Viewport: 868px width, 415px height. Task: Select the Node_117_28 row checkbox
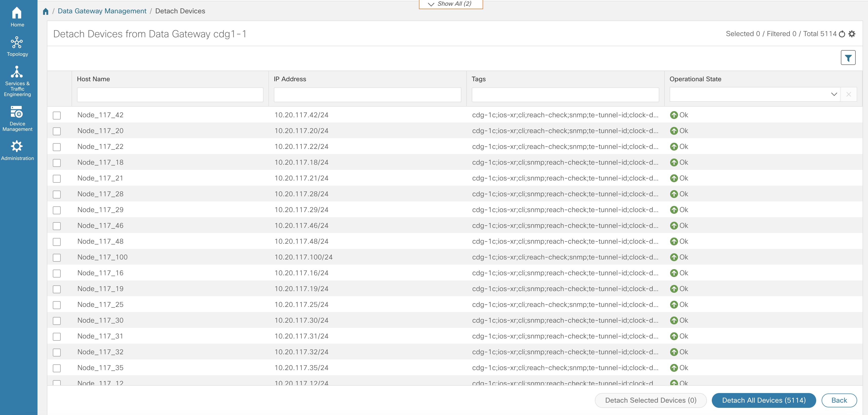coord(57,195)
